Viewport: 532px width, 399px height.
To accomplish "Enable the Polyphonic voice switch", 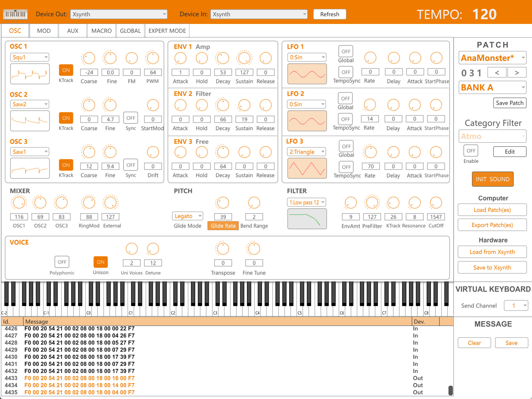I will click(62, 262).
